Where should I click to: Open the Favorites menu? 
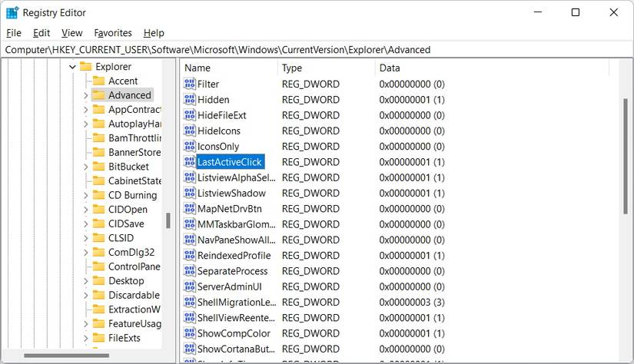click(113, 33)
